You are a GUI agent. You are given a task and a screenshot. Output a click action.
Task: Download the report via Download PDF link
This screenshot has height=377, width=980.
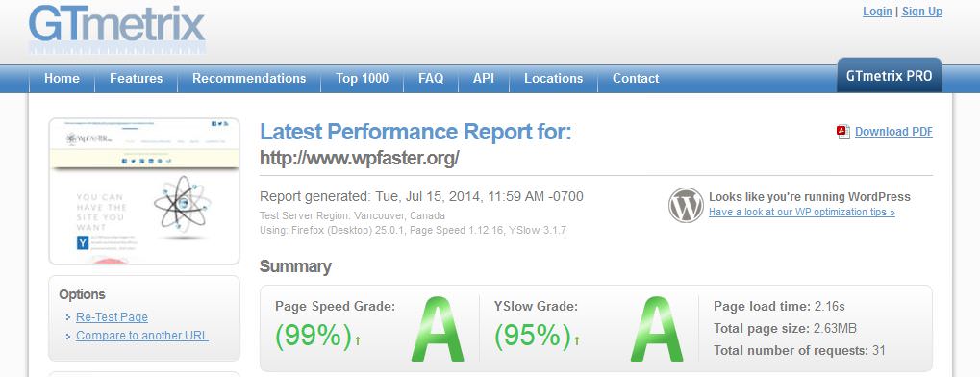click(893, 132)
